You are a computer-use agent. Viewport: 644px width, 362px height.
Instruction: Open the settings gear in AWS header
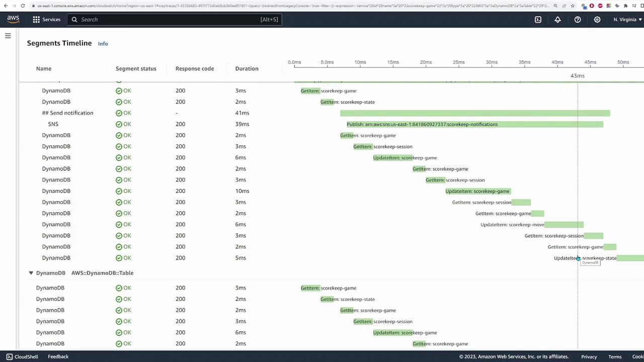pos(597,20)
